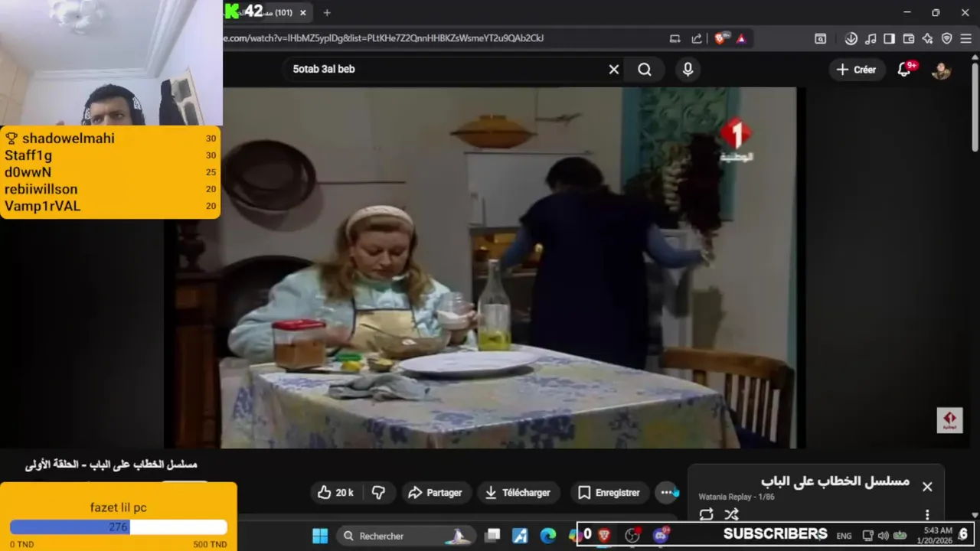Image resolution: width=980 pixels, height=551 pixels.
Task: Click leaderboard name d0wwN
Action: tap(28, 172)
